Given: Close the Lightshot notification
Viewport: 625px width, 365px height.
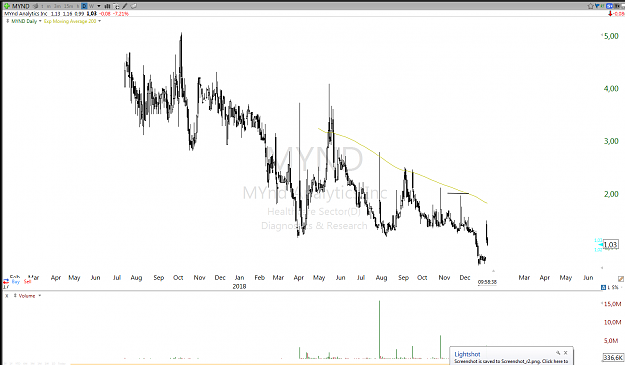Looking at the screenshot, I should (x=565, y=353).
